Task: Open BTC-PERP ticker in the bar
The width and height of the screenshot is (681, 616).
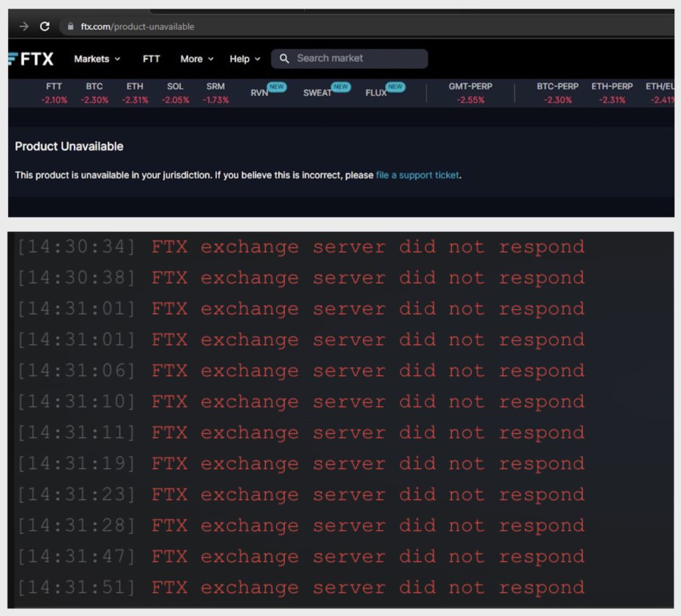Action: (x=558, y=93)
